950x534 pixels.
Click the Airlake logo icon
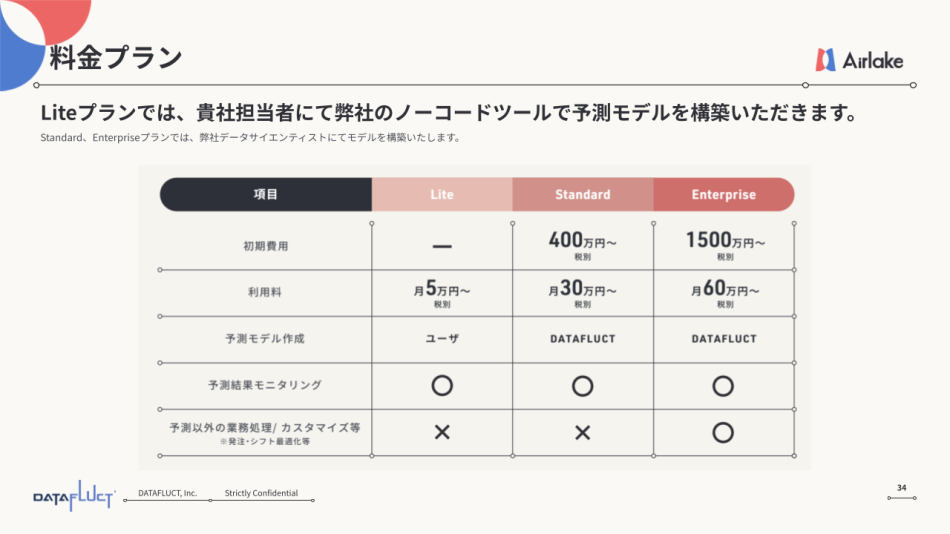(x=826, y=60)
